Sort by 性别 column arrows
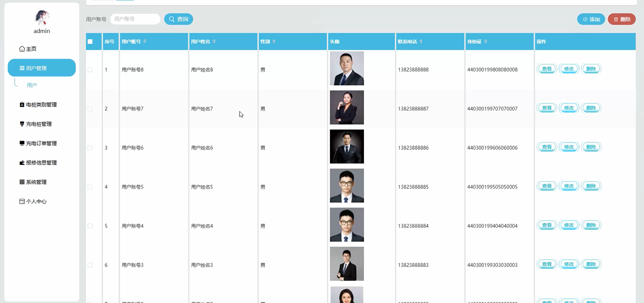The image size is (644, 303). pos(274,41)
